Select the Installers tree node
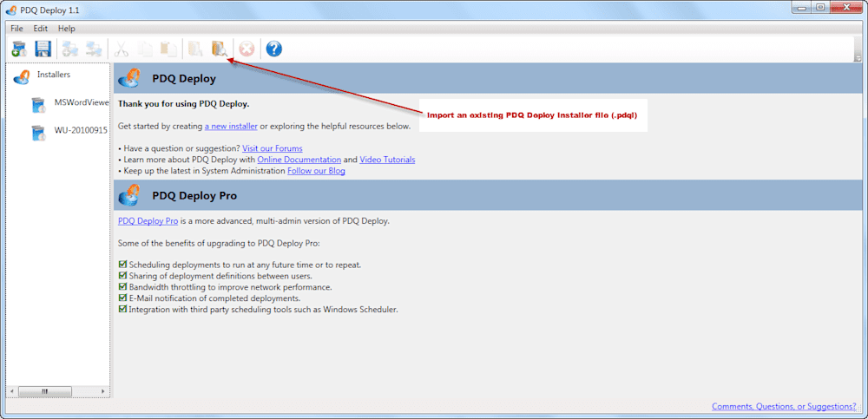The image size is (868, 419). pyautogui.click(x=54, y=74)
